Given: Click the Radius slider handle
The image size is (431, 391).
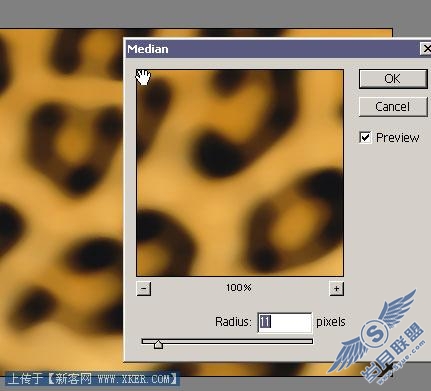Looking at the screenshot, I should click(158, 344).
